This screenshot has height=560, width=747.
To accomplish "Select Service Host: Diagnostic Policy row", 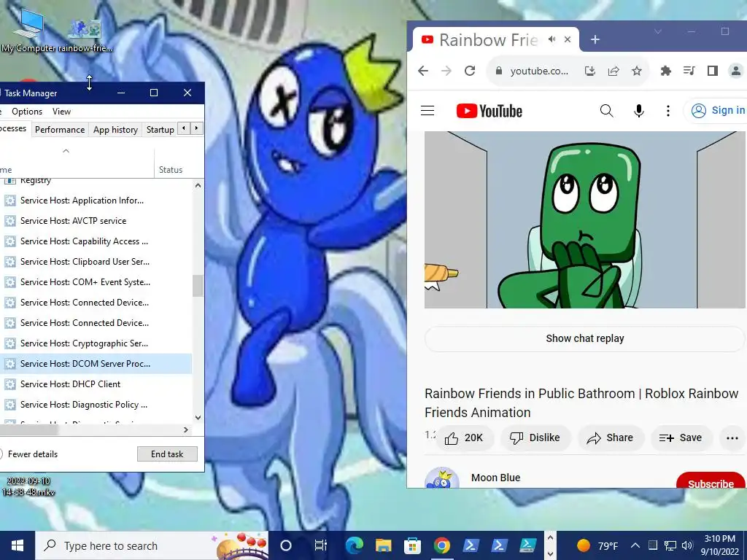I will (96, 405).
